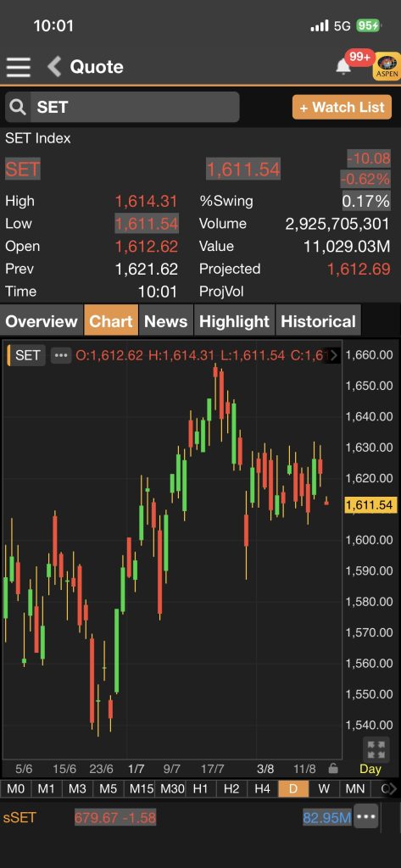The image size is (401, 868).
Task: Add SET to Watch List
Action: coord(342,108)
